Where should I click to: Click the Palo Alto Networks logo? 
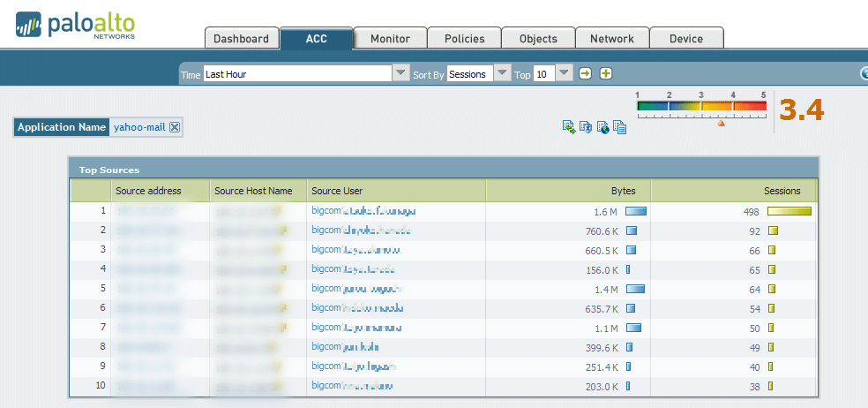(x=74, y=25)
